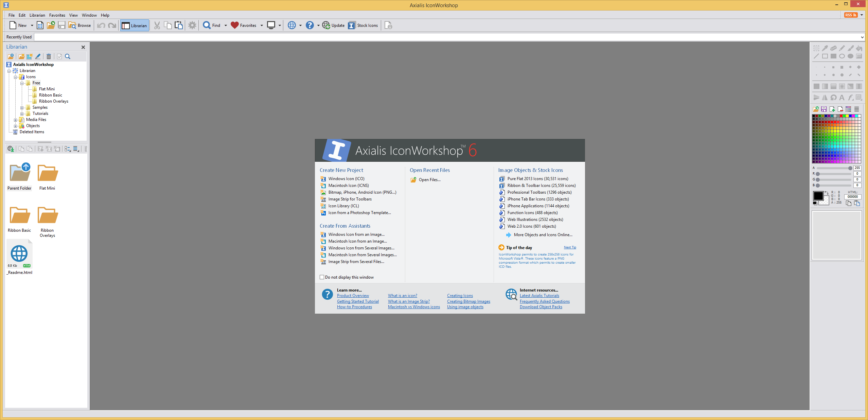This screenshot has width=868, height=420.
Task: Open the File menu
Action: (12, 15)
